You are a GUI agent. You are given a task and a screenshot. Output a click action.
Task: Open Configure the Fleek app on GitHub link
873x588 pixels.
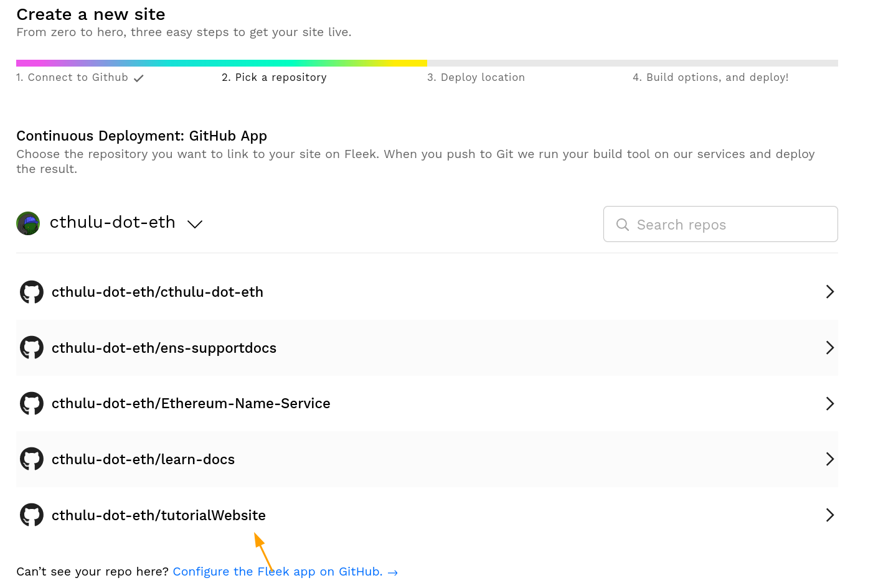pyautogui.click(x=285, y=572)
